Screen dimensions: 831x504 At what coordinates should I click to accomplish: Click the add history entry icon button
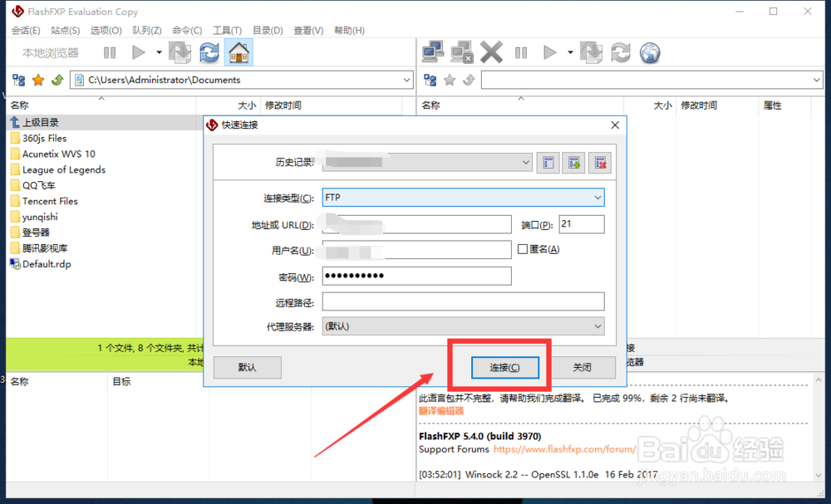click(x=574, y=163)
